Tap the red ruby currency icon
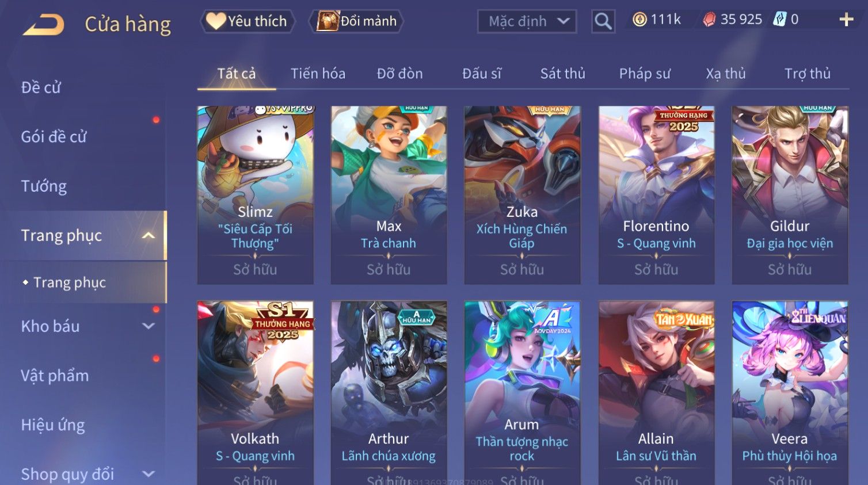The image size is (868, 485). click(709, 20)
